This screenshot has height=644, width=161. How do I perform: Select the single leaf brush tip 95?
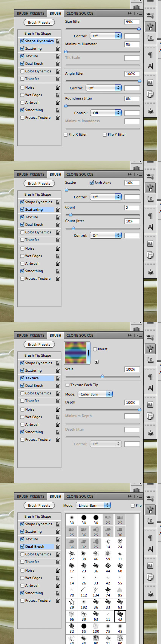[120, 592]
